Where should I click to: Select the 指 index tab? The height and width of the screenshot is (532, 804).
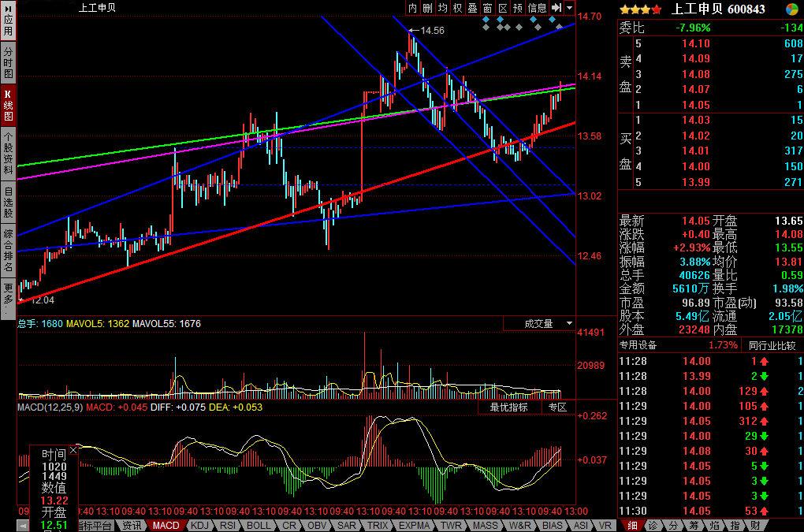coord(735,526)
